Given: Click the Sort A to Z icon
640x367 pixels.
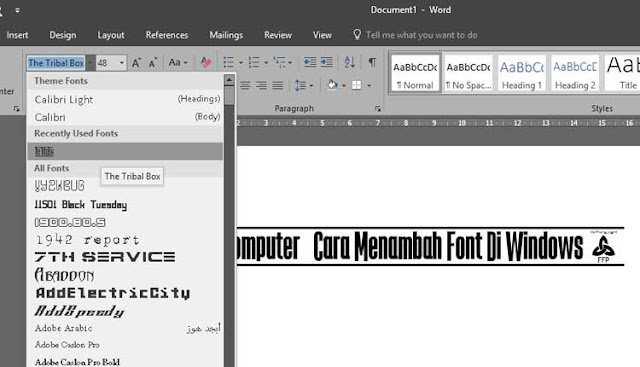Looking at the screenshot, I should click(x=349, y=62).
